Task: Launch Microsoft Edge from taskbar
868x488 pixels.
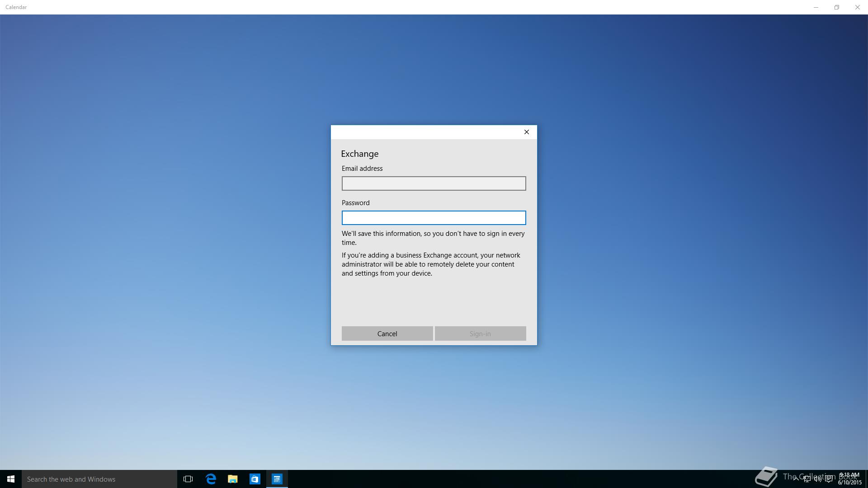Action: click(x=211, y=479)
